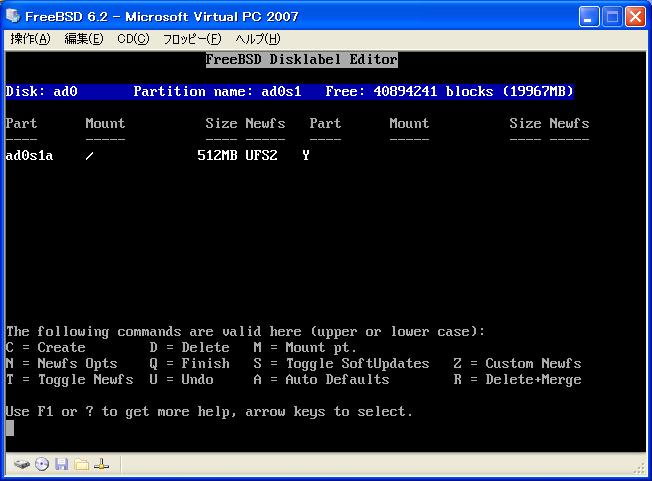Click the '/' mount point of ad0s1a
Image resolution: width=652 pixels, height=481 pixels.
pyautogui.click(x=89, y=156)
